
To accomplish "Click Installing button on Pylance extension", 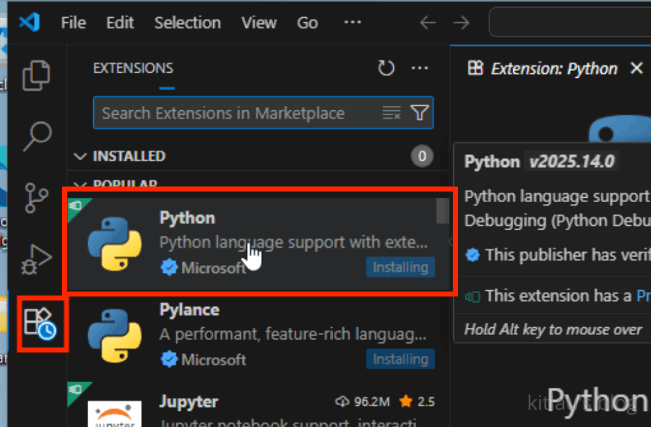I will (400, 359).
